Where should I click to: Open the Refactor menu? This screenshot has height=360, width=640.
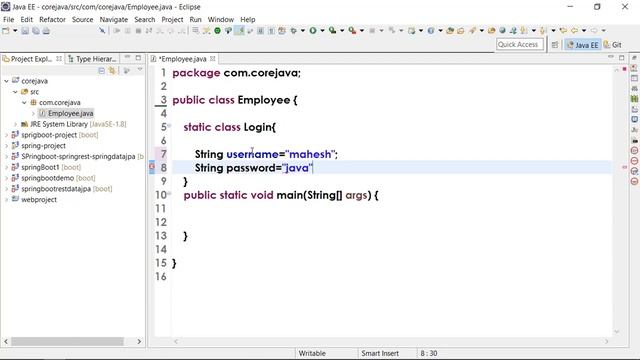[x=52, y=20]
